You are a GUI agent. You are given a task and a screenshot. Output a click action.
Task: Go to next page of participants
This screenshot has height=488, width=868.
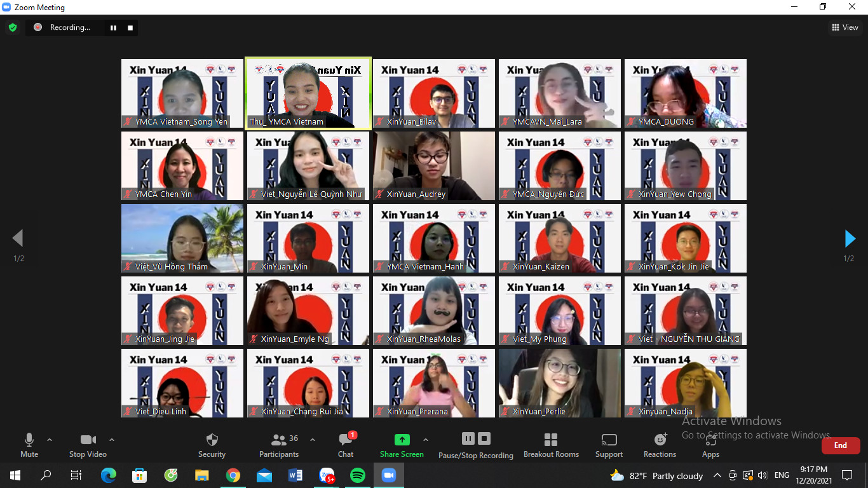(850, 238)
